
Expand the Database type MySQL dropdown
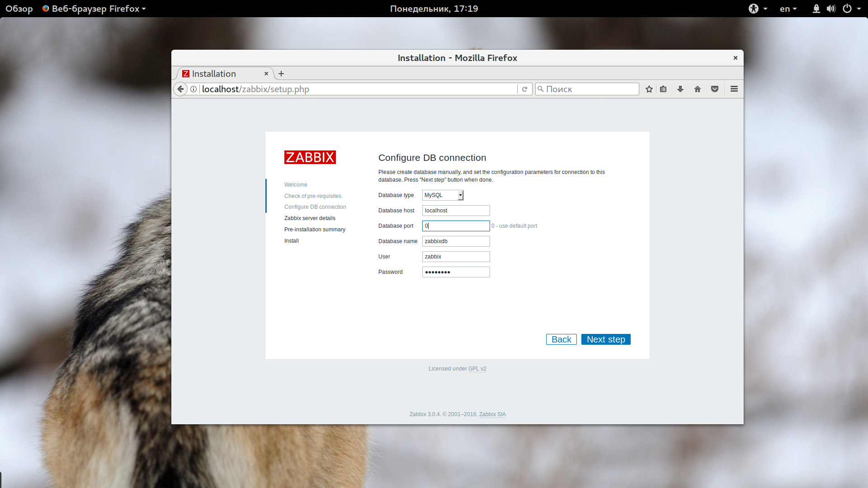click(x=443, y=195)
